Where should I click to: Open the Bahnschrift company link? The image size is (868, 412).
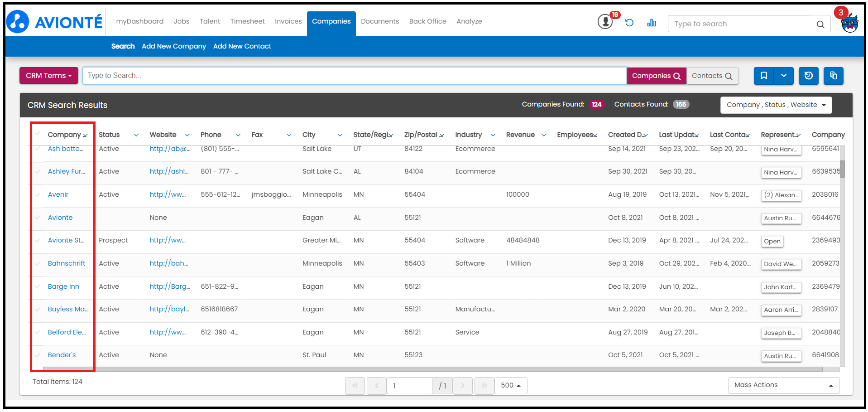[x=67, y=263]
